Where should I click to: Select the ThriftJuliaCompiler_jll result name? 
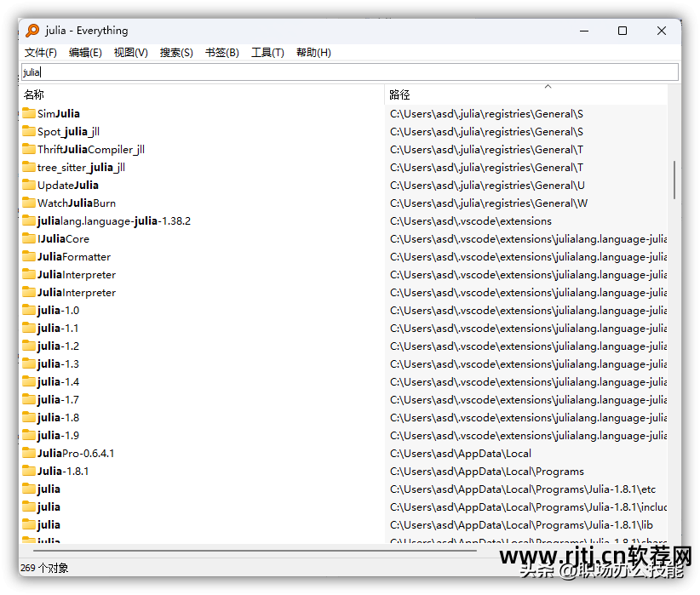pos(91,150)
